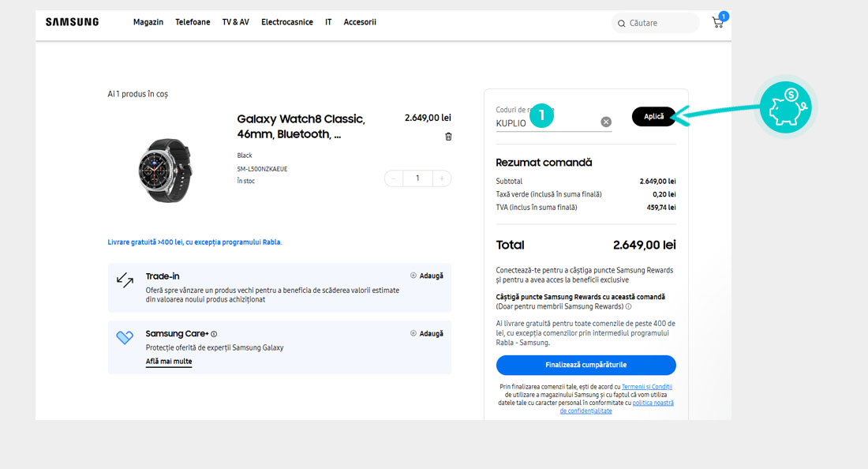This screenshot has height=469, width=868.
Task: Delete the Galaxy Watch8 from the cart
Action: tap(448, 137)
